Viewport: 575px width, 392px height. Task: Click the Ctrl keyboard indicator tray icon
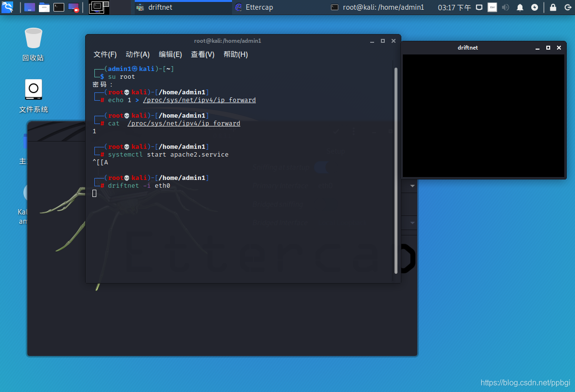pyautogui.click(x=492, y=7)
